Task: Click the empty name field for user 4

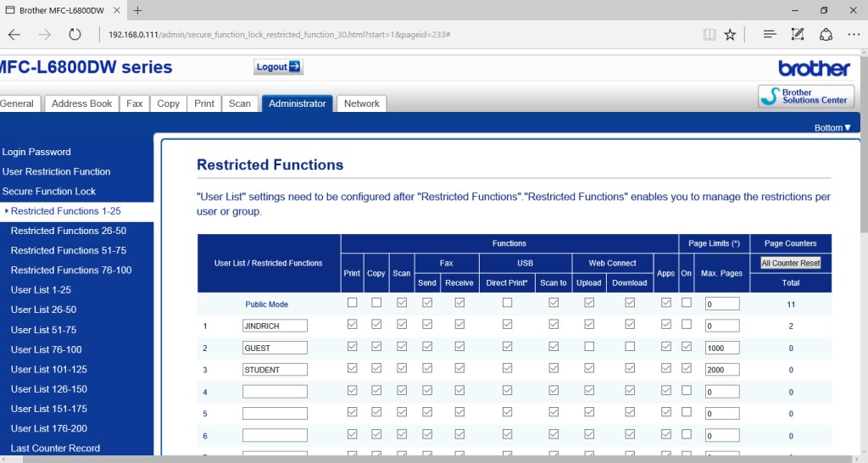Action: 275,392
